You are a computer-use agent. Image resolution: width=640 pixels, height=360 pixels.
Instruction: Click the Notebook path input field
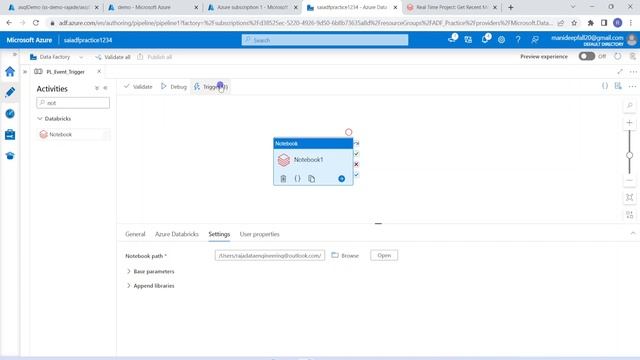270,256
